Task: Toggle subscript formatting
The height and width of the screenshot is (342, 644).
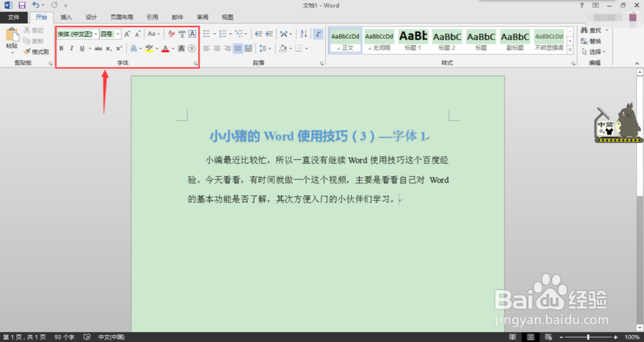Action: 108,48
